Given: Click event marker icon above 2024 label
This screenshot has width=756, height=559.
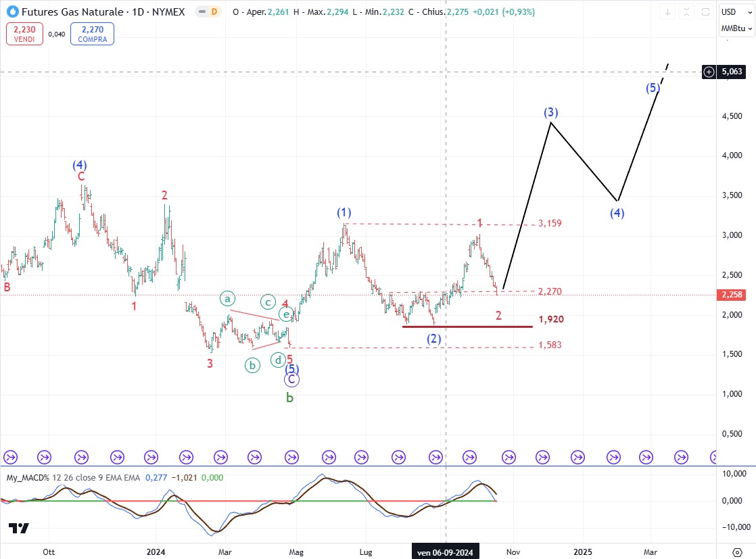Looking at the screenshot, I should pyautogui.click(x=151, y=457).
